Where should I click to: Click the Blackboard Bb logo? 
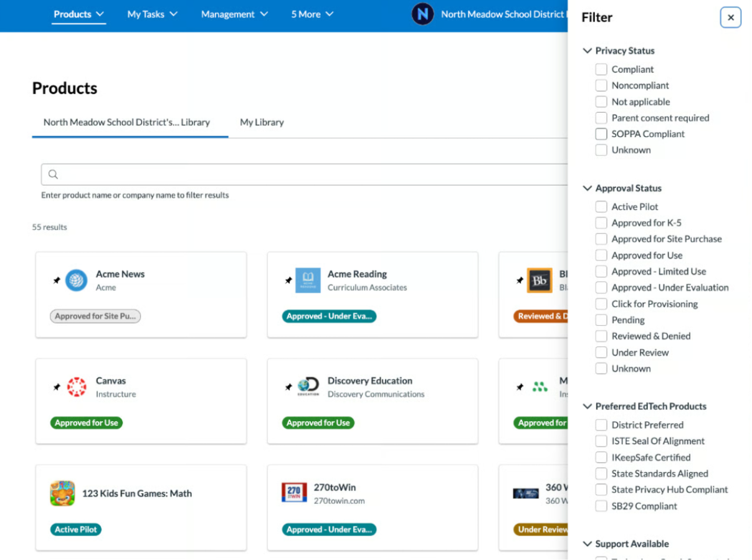[539, 280]
